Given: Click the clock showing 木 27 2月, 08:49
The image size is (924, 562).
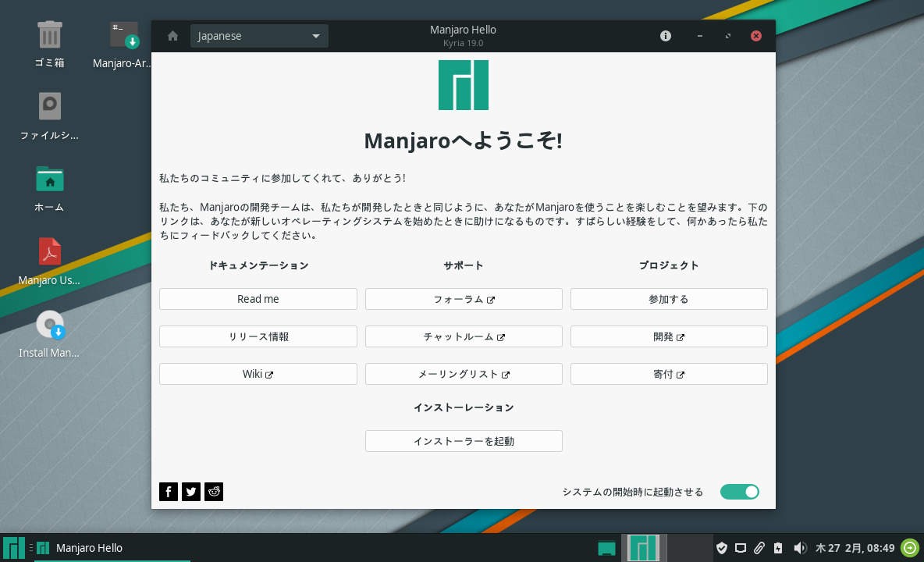Looking at the screenshot, I should point(855,548).
